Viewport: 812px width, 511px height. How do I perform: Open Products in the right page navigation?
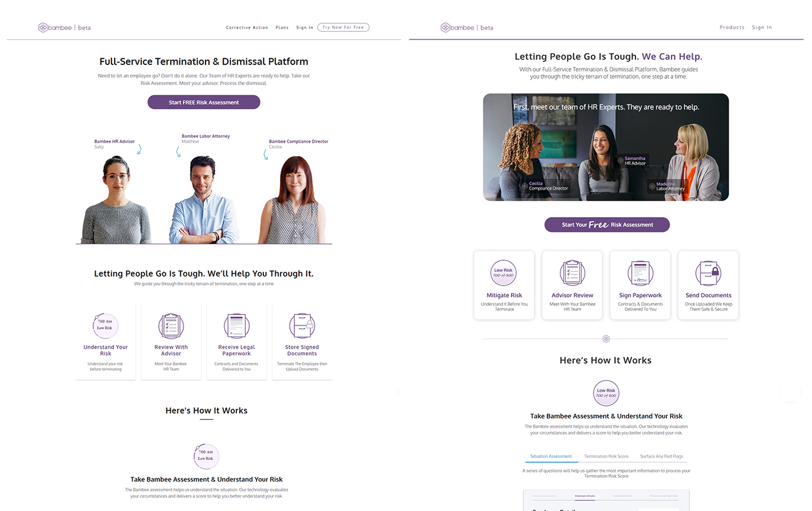[x=732, y=27]
